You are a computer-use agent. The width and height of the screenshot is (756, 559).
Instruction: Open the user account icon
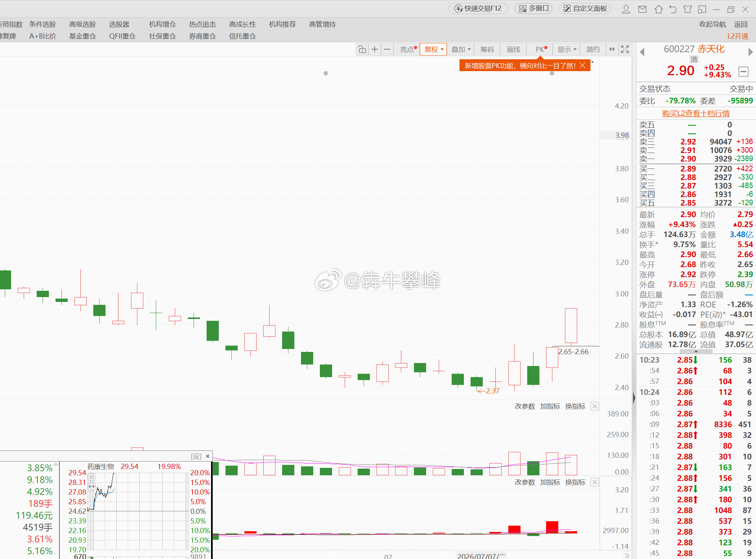coord(626,9)
